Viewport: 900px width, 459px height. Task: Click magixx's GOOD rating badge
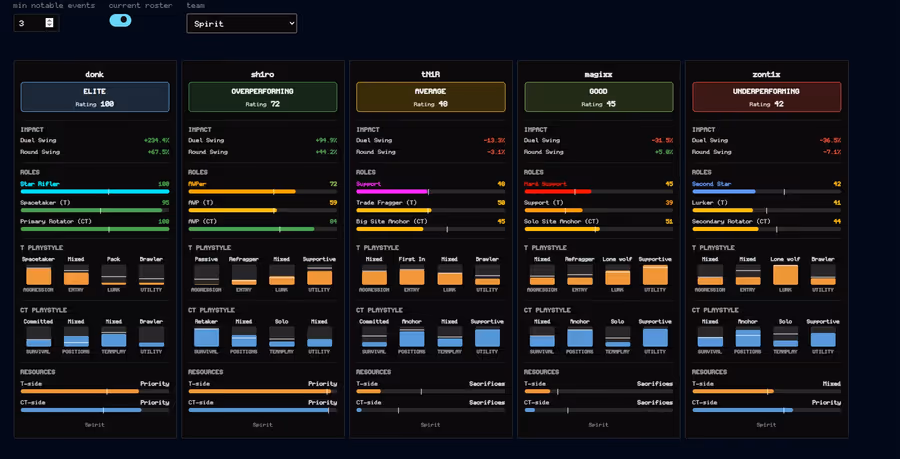coord(599,97)
